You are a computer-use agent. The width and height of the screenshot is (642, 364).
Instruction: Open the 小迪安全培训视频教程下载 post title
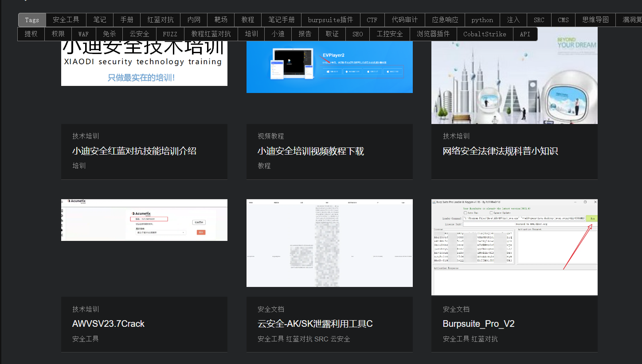click(310, 151)
